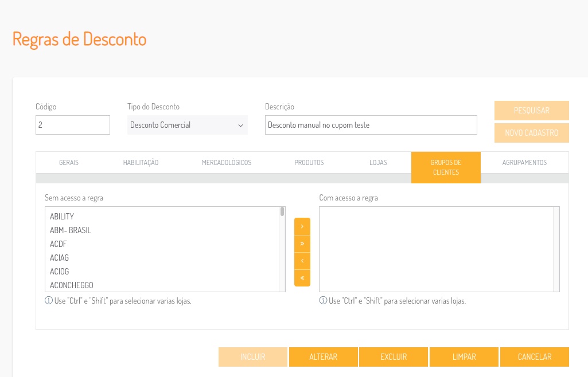This screenshot has height=377, width=588.
Task: Click the Alterar button
Action: [323, 357]
